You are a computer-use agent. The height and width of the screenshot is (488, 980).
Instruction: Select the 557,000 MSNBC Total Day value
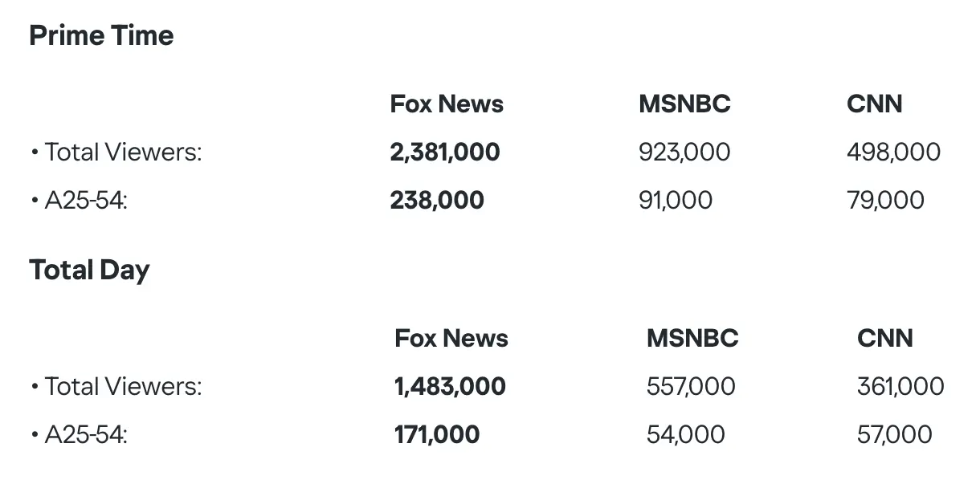click(x=691, y=386)
